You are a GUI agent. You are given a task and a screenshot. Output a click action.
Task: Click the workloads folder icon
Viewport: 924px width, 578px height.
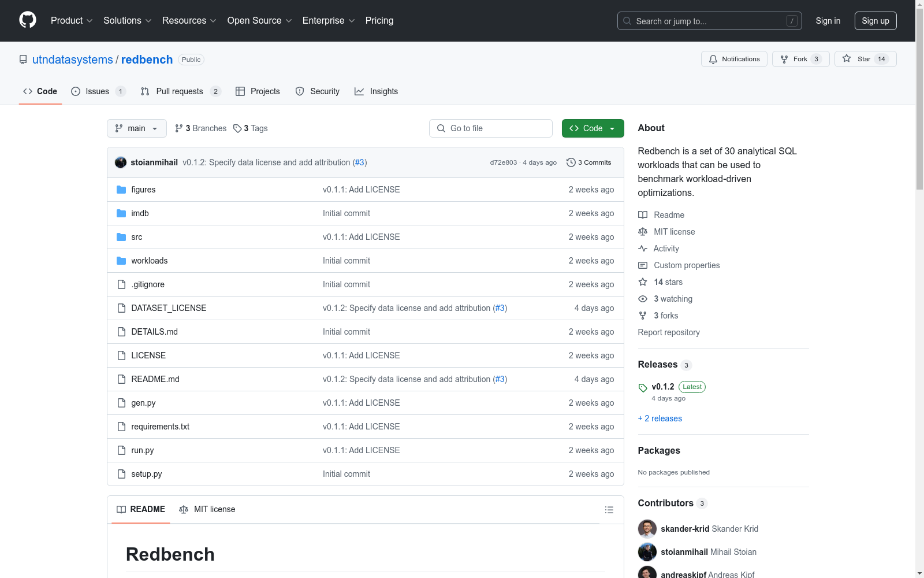coord(121,261)
